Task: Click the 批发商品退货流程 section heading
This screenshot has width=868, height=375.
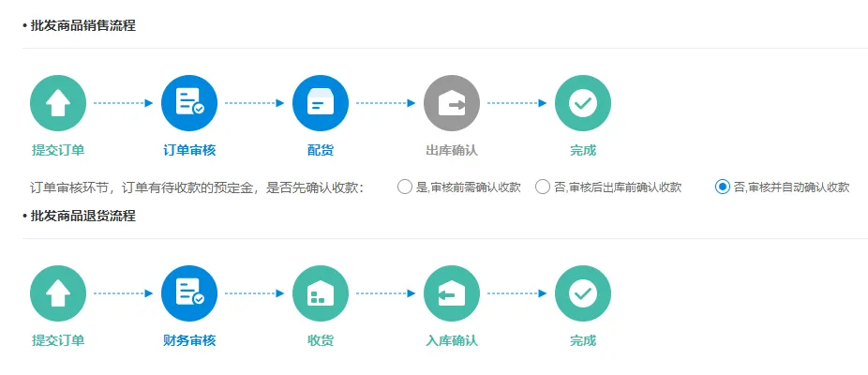Action: click(x=82, y=216)
